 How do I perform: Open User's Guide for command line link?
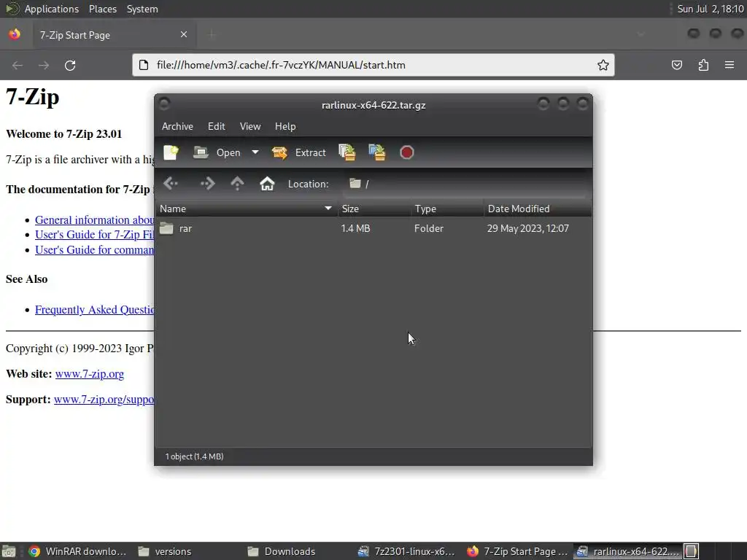pyautogui.click(x=94, y=250)
